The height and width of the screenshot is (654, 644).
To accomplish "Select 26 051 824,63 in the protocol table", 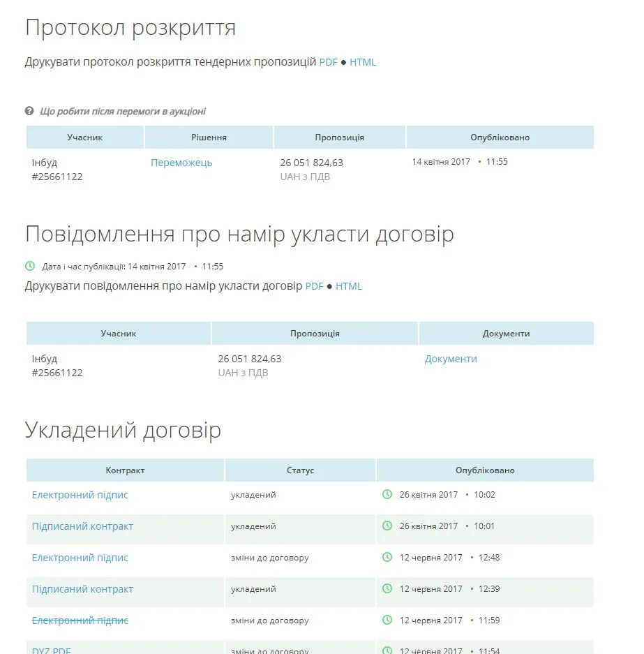I will [311, 163].
